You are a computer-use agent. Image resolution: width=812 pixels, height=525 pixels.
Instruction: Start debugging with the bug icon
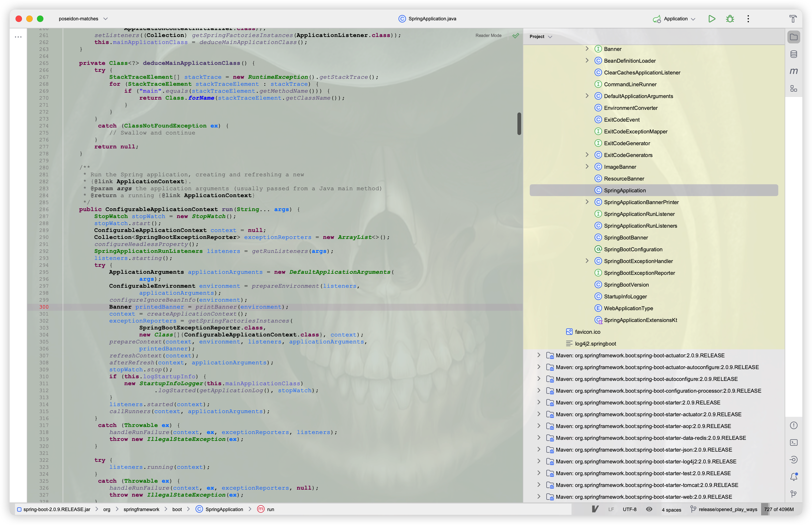coord(730,19)
